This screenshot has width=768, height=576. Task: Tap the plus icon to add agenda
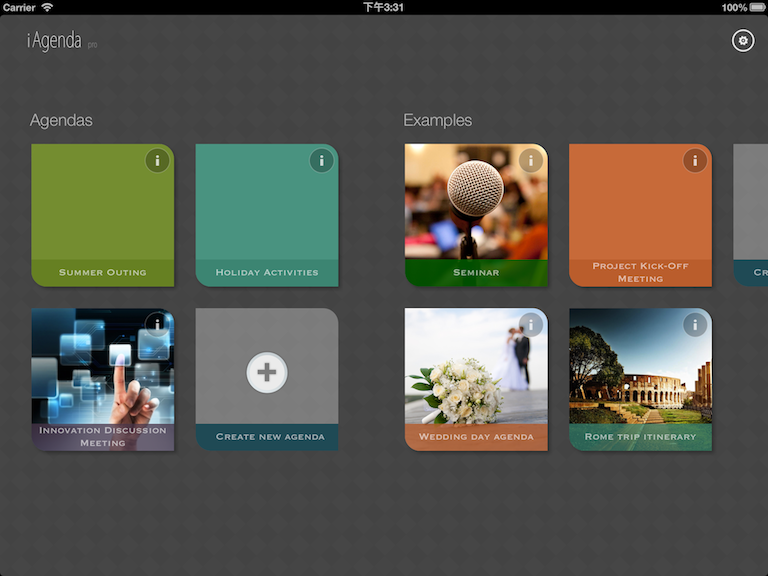coord(267,372)
